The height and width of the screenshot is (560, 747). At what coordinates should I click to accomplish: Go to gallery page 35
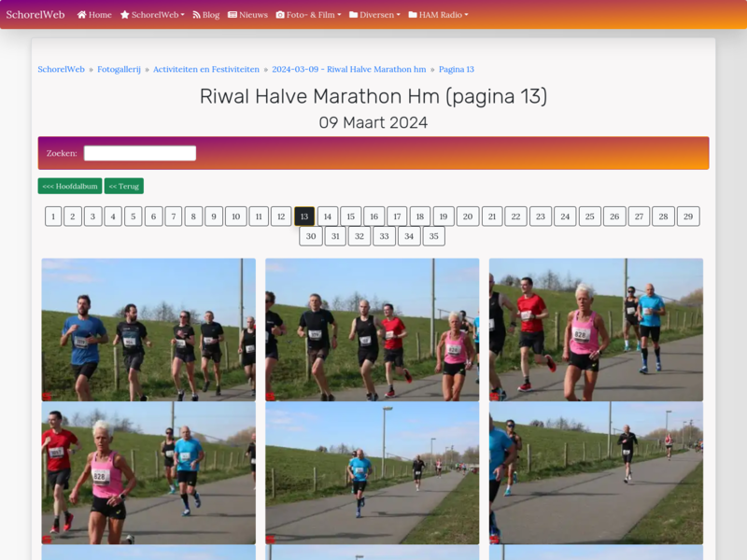(x=433, y=236)
